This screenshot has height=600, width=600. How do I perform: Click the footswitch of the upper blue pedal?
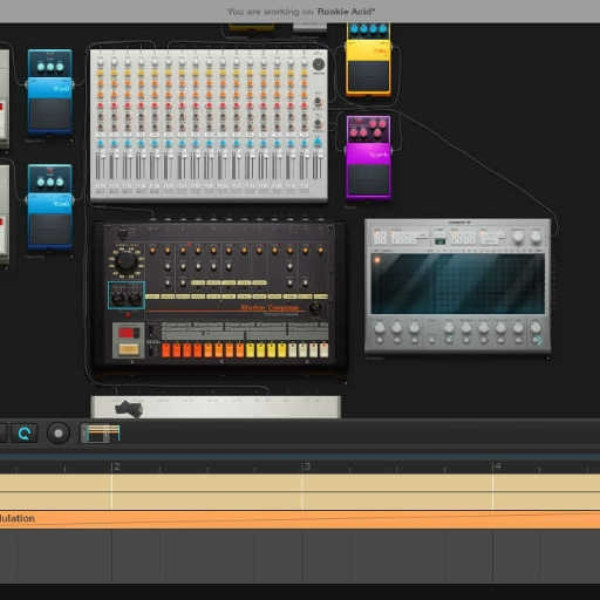coord(50,114)
